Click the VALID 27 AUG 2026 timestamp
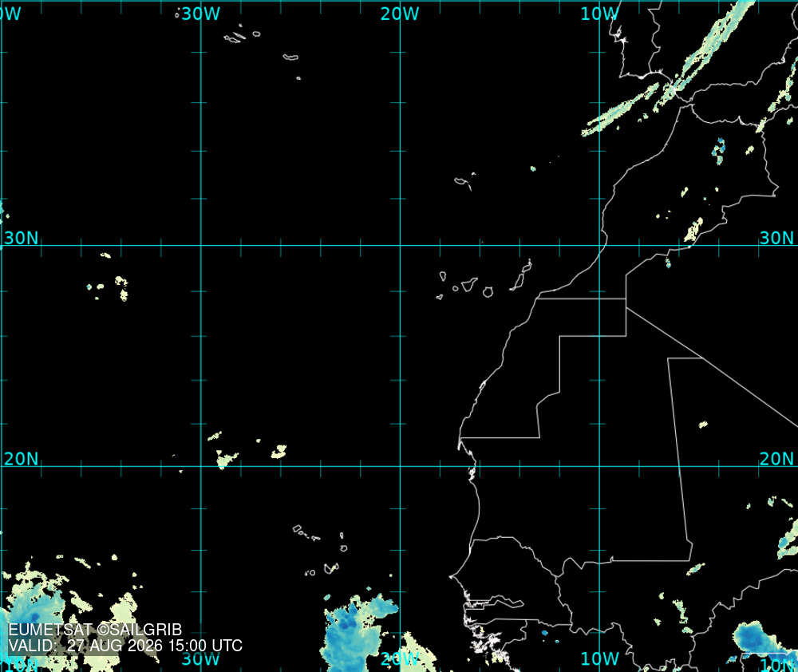798x672 pixels. pos(125,646)
